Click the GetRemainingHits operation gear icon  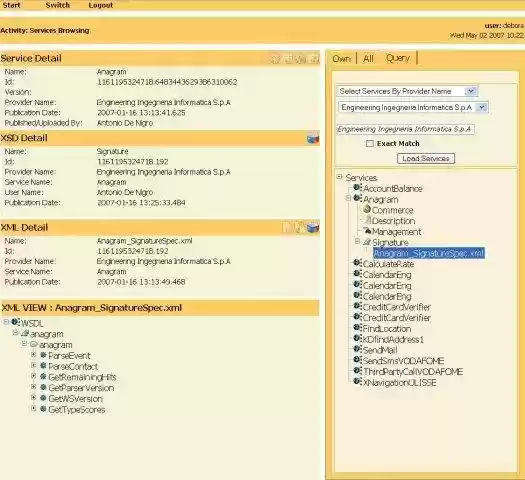(x=43, y=377)
